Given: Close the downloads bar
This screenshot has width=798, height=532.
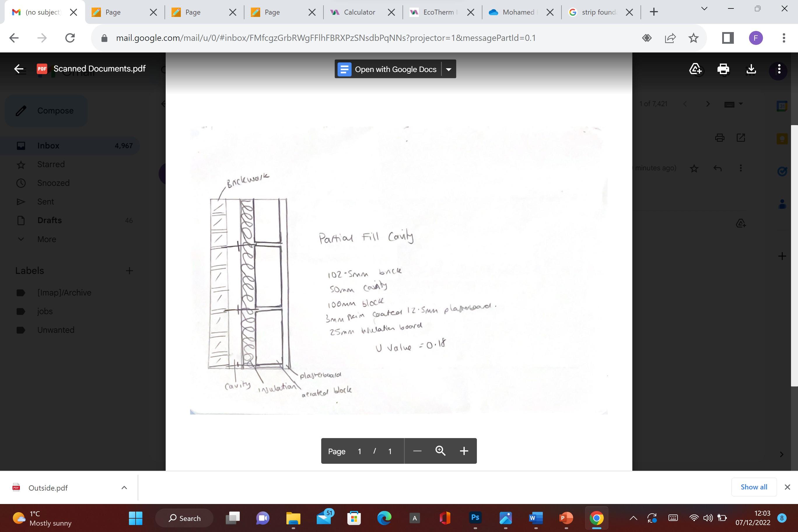Looking at the screenshot, I should click(787, 487).
